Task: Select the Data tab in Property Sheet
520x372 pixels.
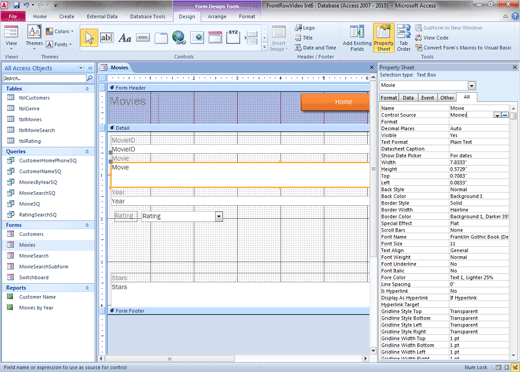Action: point(408,98)
